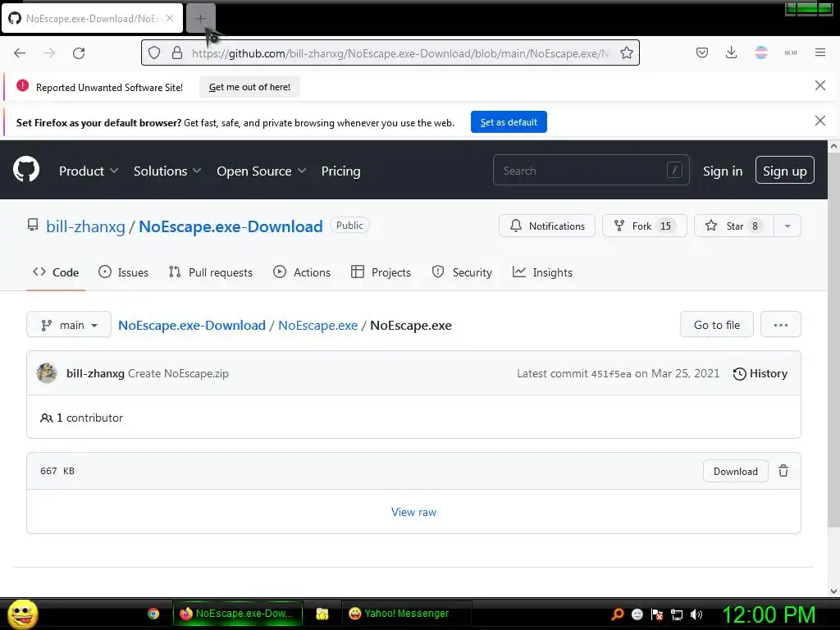The height and width of the screenshot is (630, 840).
Task: Click the bill-zhanxg avatar image
Action: click(47, 373)
